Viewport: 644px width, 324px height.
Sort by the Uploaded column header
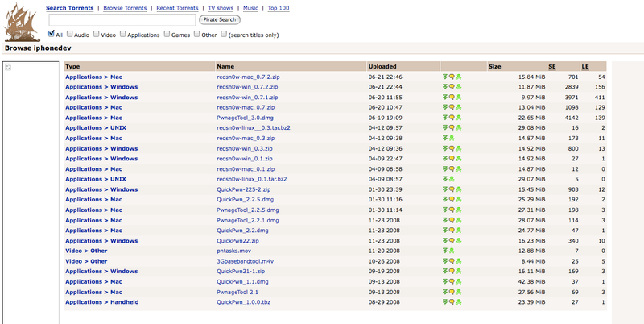tap(382, 66)
